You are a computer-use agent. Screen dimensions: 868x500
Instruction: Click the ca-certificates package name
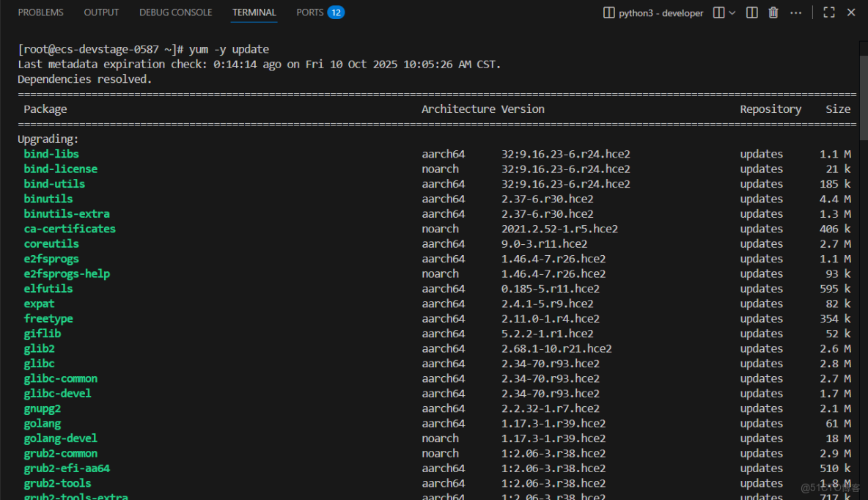[x=70, y=229]
